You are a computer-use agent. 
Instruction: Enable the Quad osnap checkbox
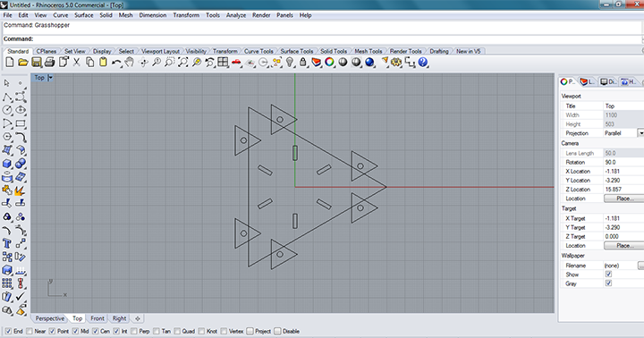tap(177, 331)
